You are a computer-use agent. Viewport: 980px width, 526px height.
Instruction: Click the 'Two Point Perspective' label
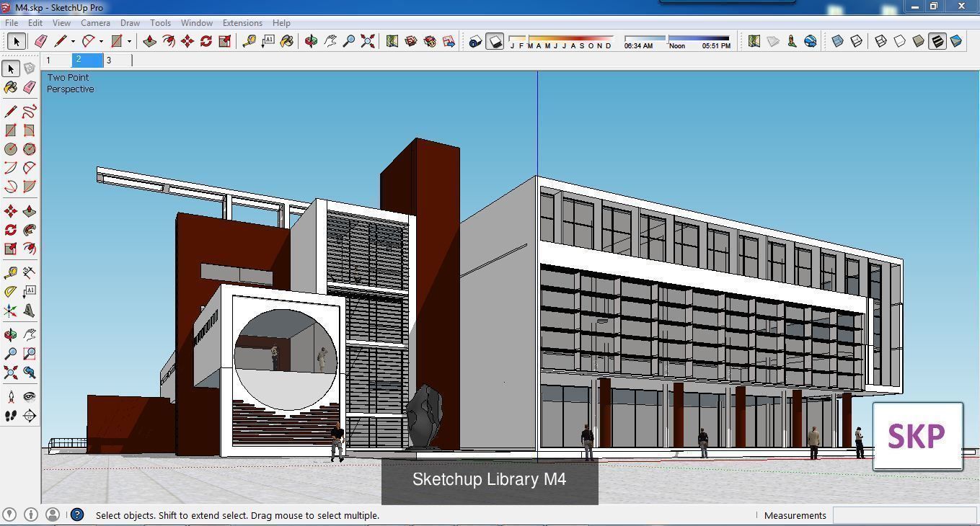point(71,83)
